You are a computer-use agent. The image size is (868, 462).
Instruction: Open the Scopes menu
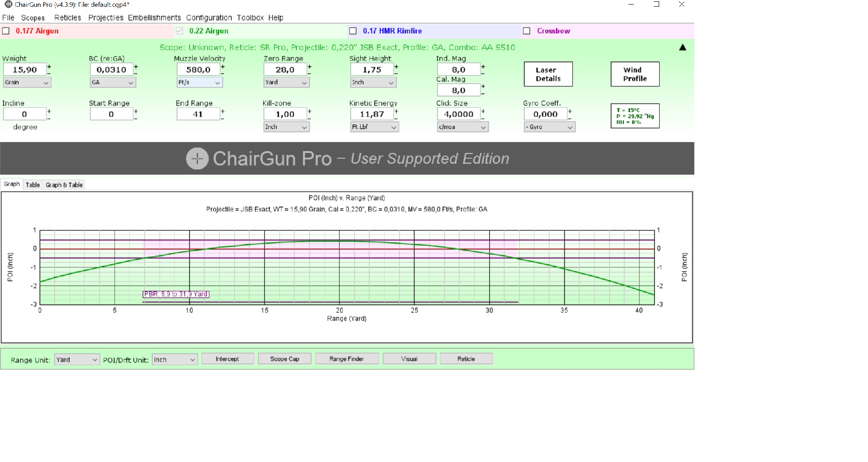[33, 18]
